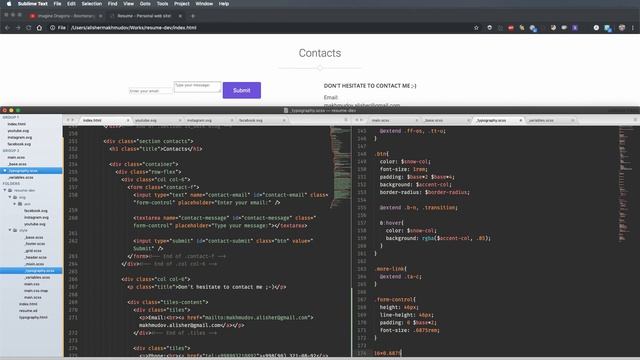The image size is (640, 360).
Task: Go back in the browser
Action: 7,28
